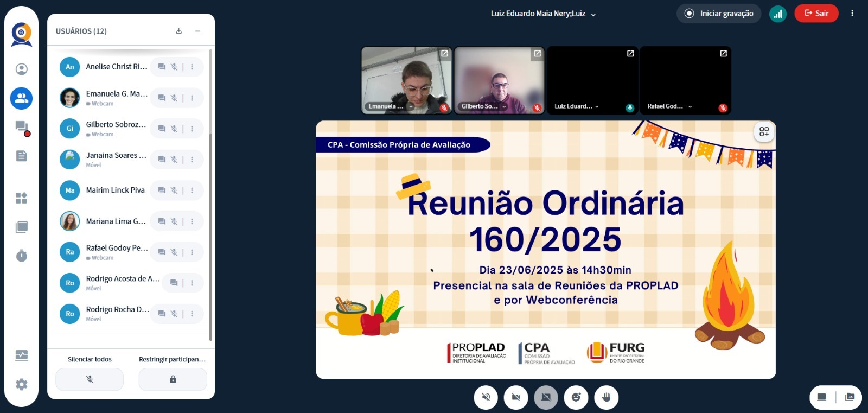Open the public chat from the sidebar
Screen dimensions: 868x413
[22, 128]
